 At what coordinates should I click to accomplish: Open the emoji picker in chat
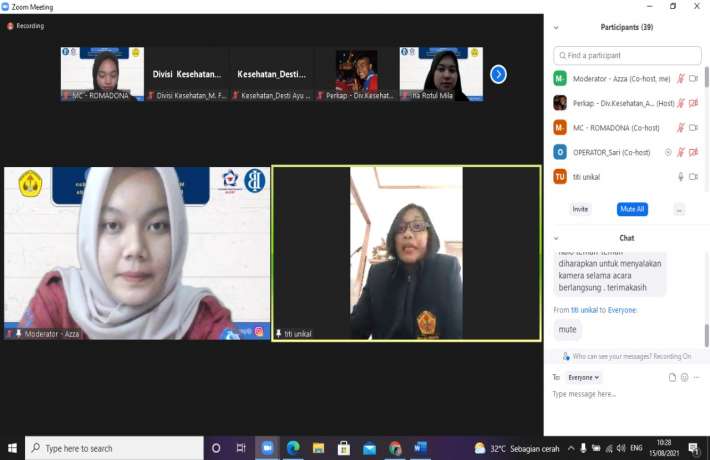pyautogui.click(x=685, y=377)
